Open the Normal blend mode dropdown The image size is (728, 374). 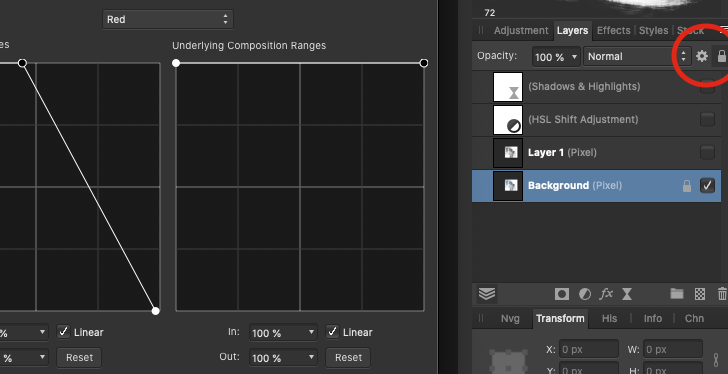click(636, 57)
